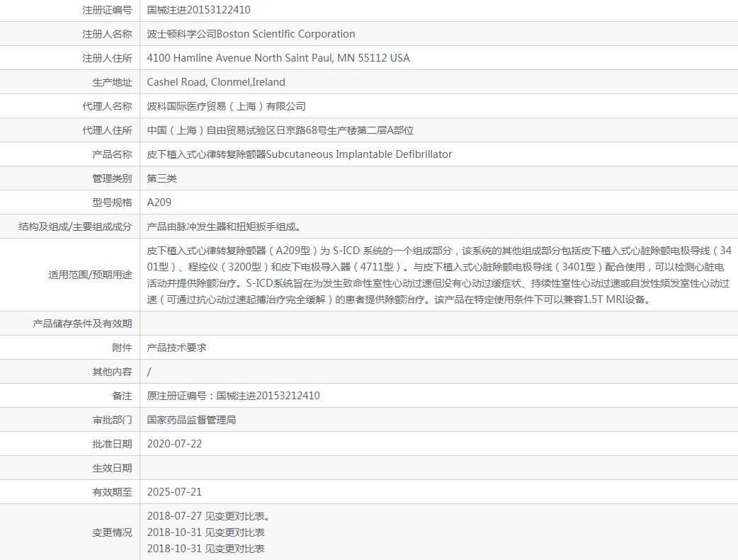The height and width of the screenshot is (560, 738).
Task: Click the 其他内容 label
Action: pos(112,372)
